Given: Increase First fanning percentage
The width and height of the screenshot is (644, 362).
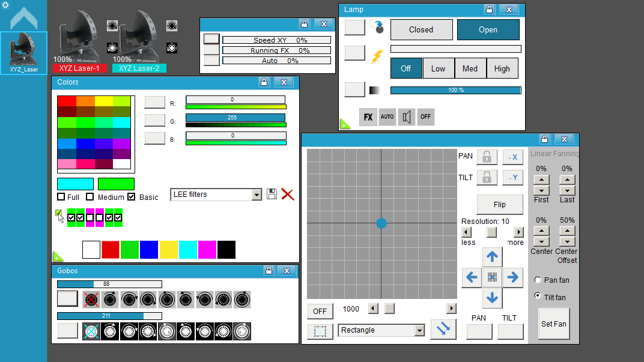Looking at the screenshot, I should click(541, 179).
